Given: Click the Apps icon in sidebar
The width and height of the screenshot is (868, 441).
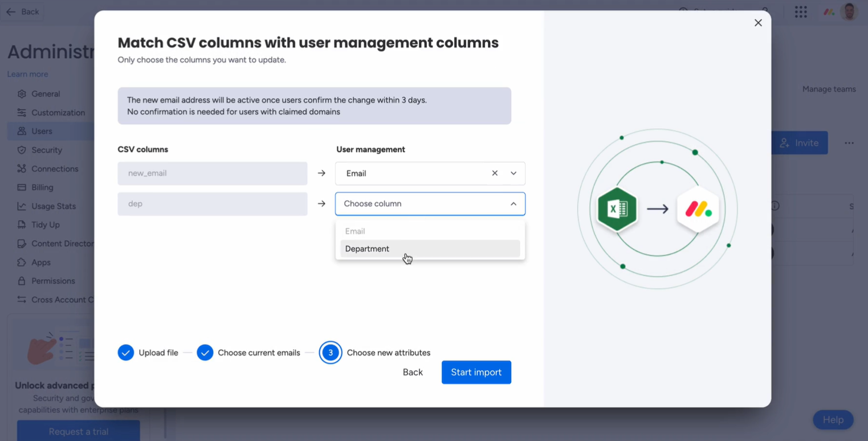Looking at the screenshot, I should [22, 262].
